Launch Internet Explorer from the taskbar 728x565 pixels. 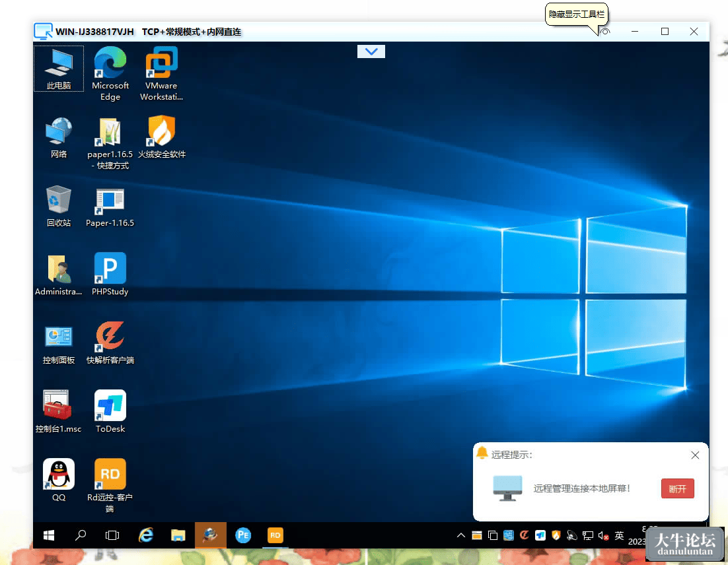click(146, 535)
